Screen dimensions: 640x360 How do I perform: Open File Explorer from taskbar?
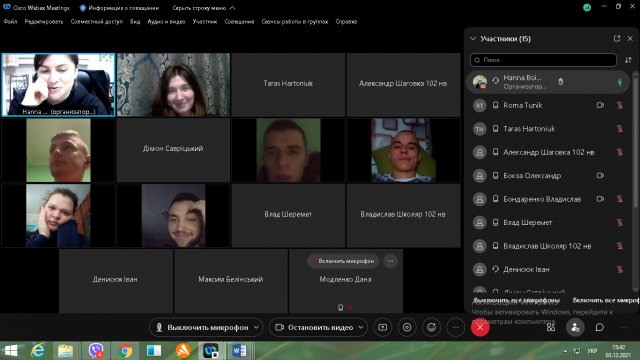[65, 351]
